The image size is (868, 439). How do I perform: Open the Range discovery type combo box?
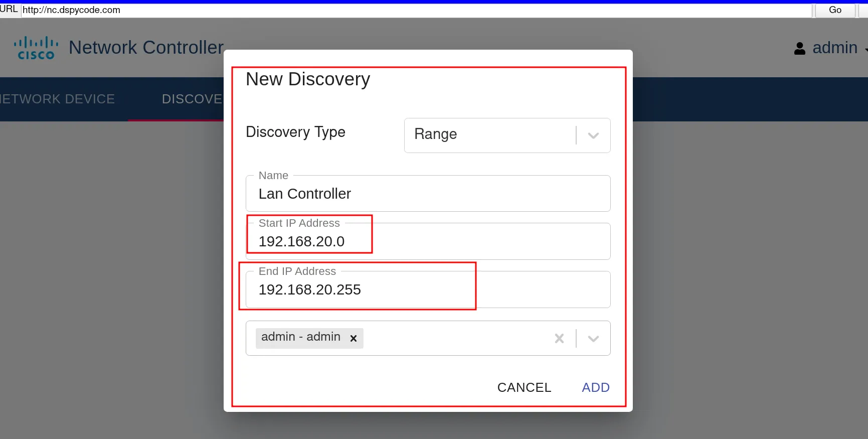tap(489, 135)
